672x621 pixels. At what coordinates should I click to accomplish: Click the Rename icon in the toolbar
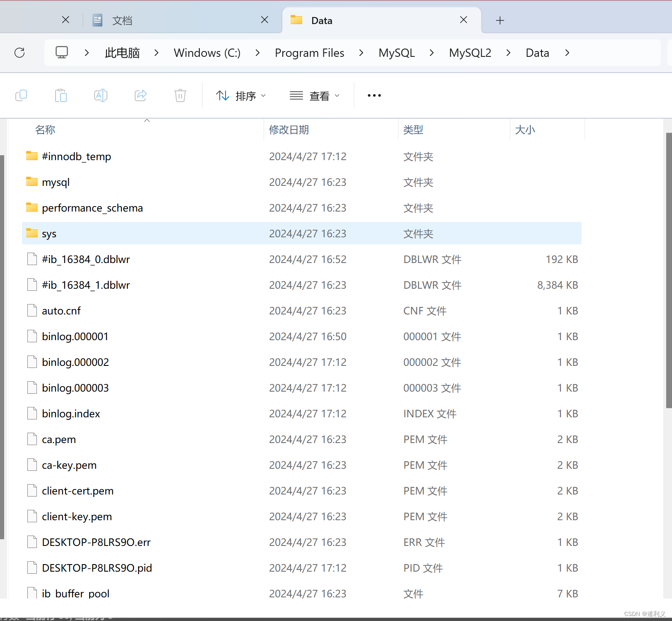[x=101, y=95]
